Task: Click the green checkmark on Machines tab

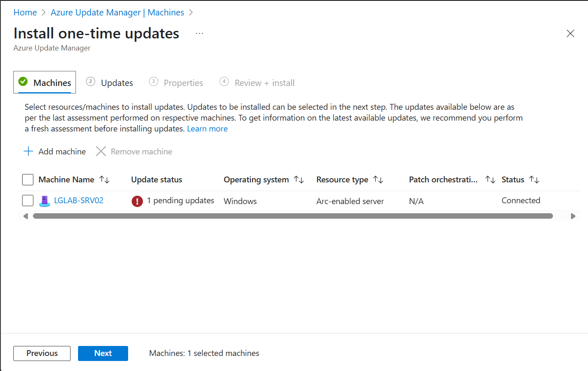Action: [23, 81]
